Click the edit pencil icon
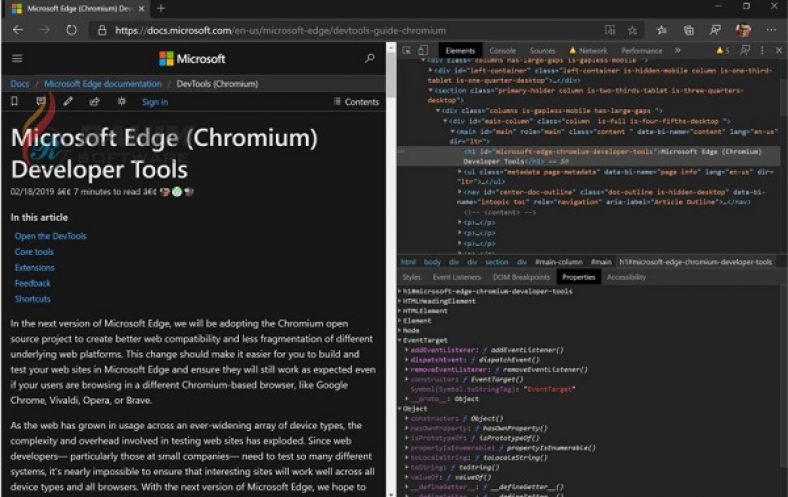788x497 pixels. 68,102
